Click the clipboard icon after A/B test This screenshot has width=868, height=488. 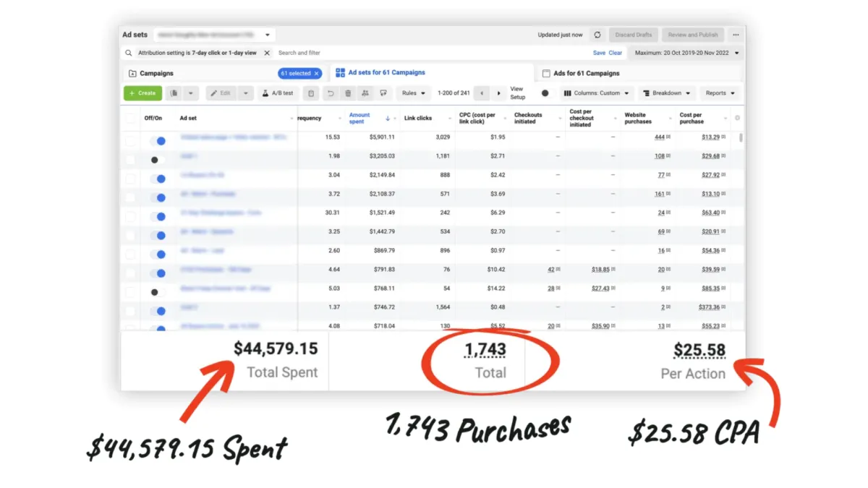click(310, 93)
